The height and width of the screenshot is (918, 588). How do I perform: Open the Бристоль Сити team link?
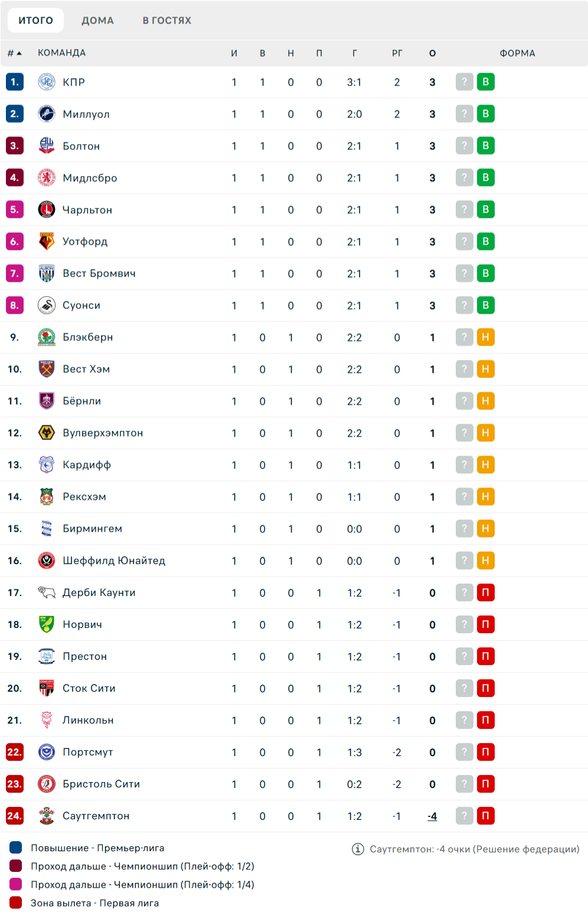pyautogui.click(x=102, y=784)
